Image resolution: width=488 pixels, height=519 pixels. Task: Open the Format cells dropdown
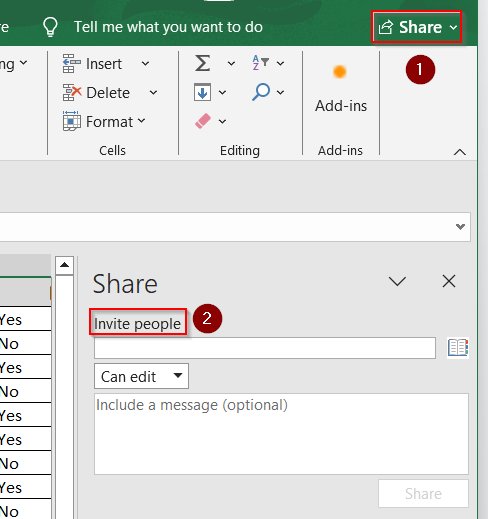(x=104, y=121)
